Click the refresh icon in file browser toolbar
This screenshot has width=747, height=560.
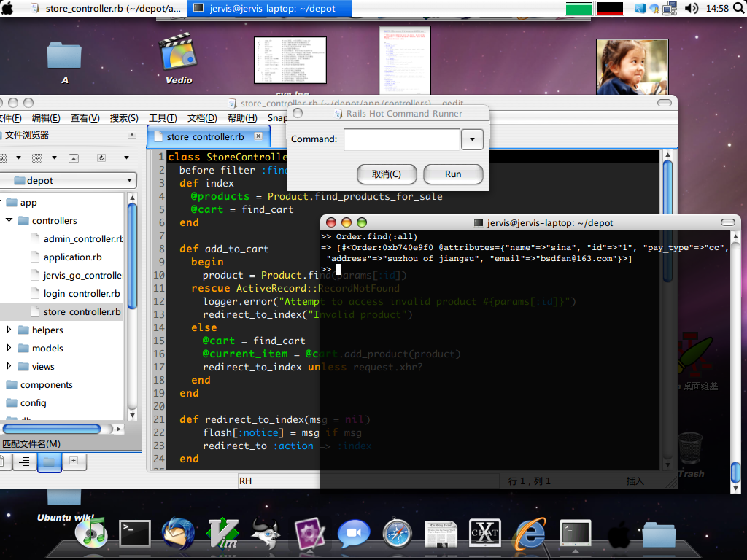[x=101, y=158]
